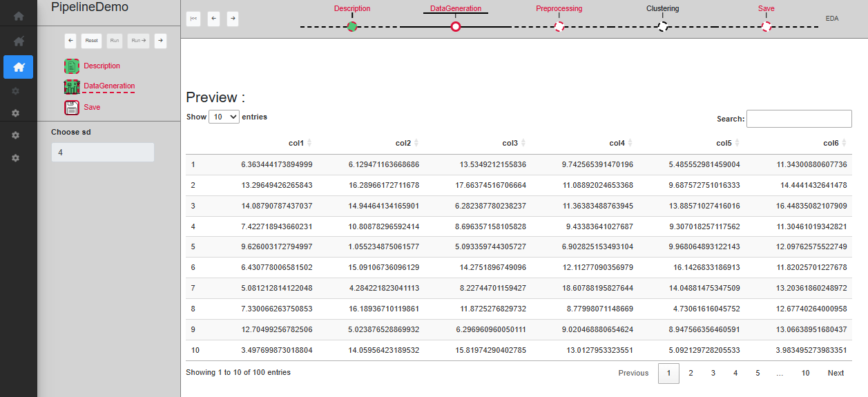Open the green Description document icon
This screenshot has height=397, width=868.
point(72,66)
